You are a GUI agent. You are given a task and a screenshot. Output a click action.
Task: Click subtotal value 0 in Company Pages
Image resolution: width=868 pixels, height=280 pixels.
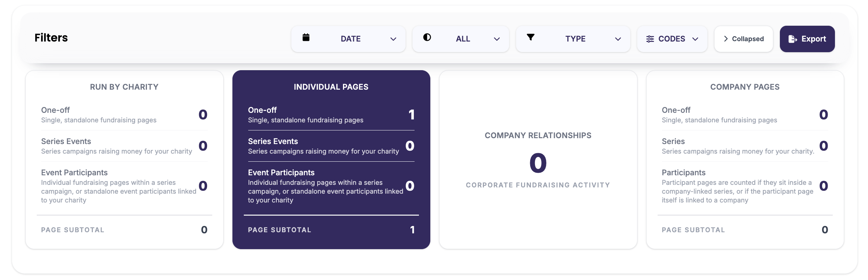825,230
